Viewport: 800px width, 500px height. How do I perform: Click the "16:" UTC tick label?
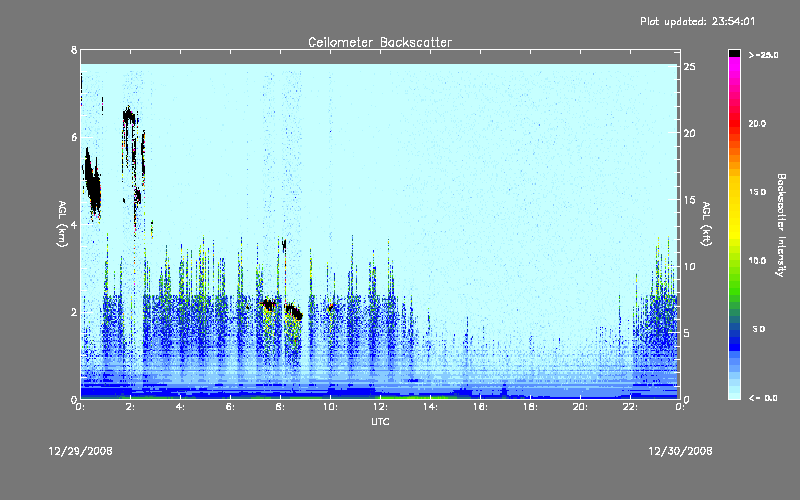click(480, 407)
